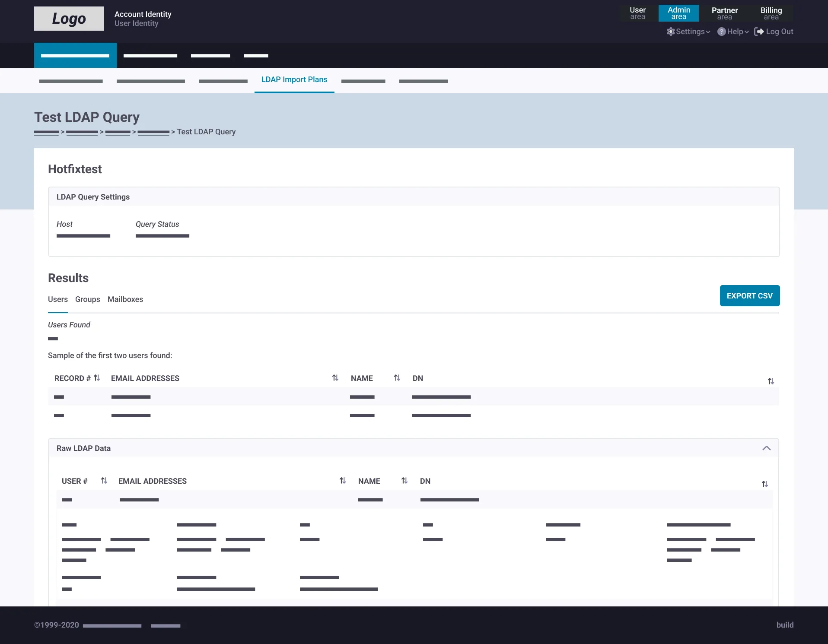Sort Raw LDAP Data by DN icon

(x=765, y=484)
